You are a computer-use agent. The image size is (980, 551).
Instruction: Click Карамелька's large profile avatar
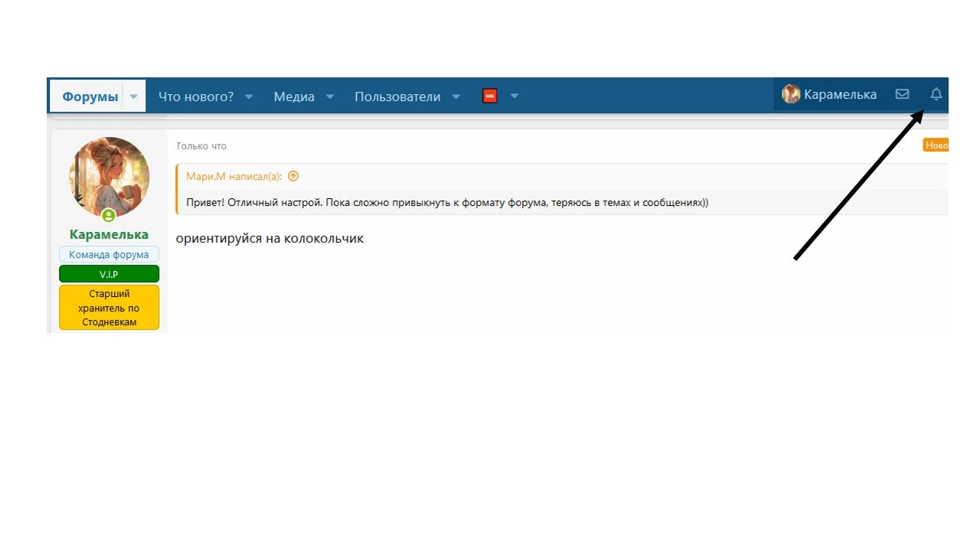109,177
